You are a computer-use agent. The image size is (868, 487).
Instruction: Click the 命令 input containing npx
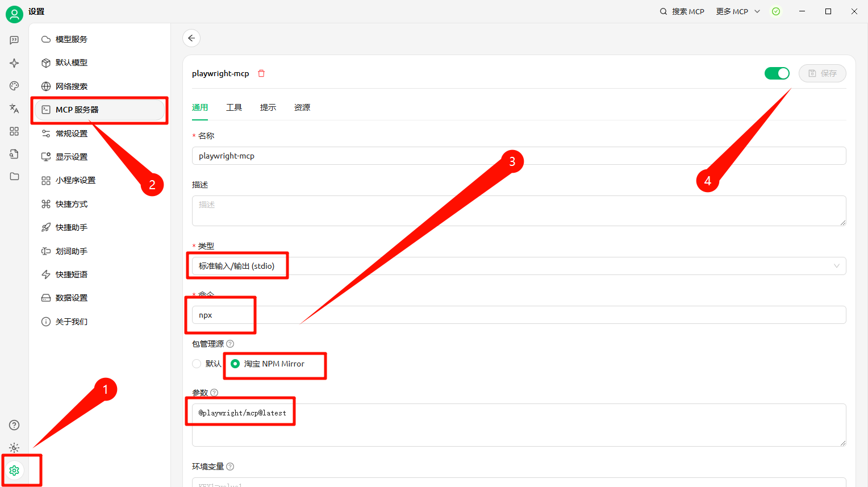click(519, 315)
